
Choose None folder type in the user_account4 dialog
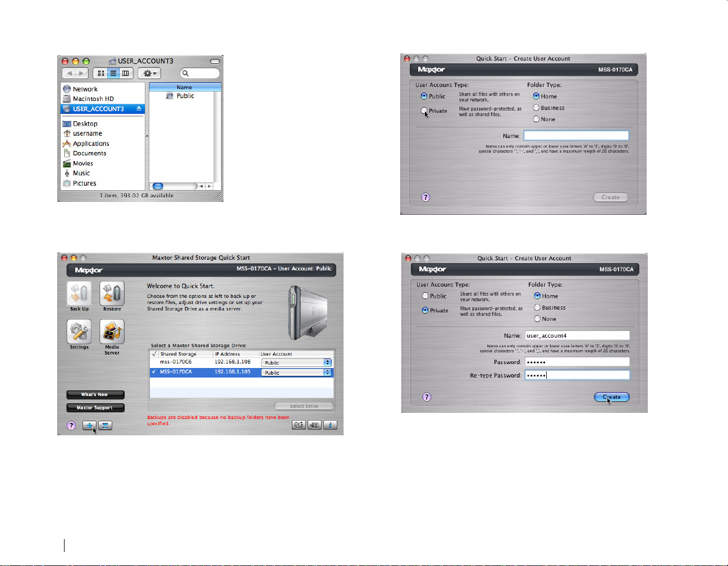[x=537, y=319]
